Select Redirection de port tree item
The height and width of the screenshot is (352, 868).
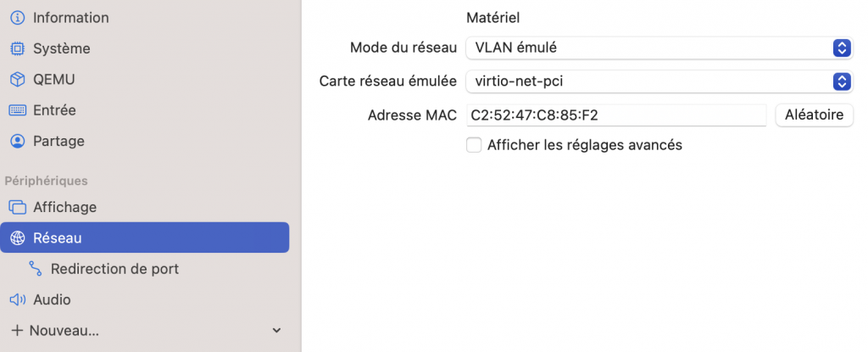click(x=114, y=269)
